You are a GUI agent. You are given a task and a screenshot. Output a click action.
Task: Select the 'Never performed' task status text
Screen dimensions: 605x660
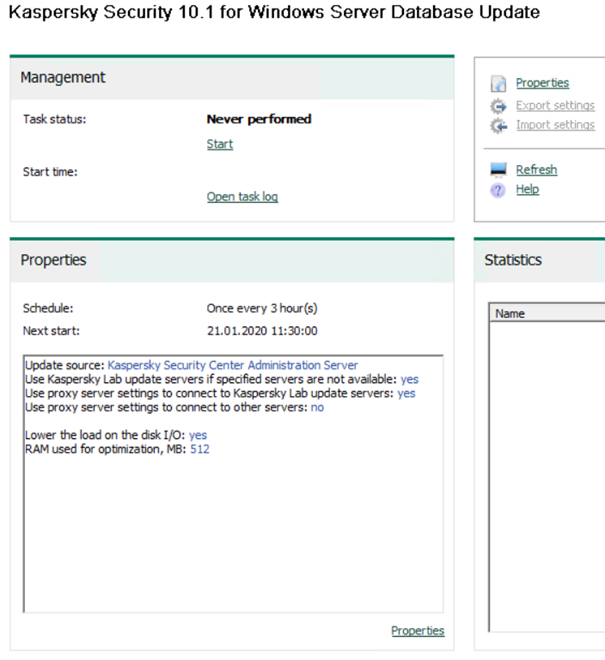point(259,119)
